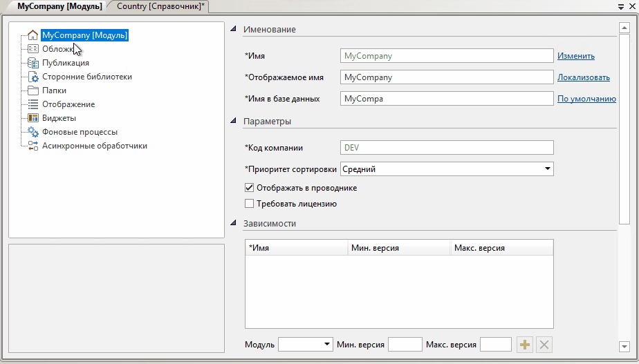Click the Папки folder icon

(x=33, y=90)
